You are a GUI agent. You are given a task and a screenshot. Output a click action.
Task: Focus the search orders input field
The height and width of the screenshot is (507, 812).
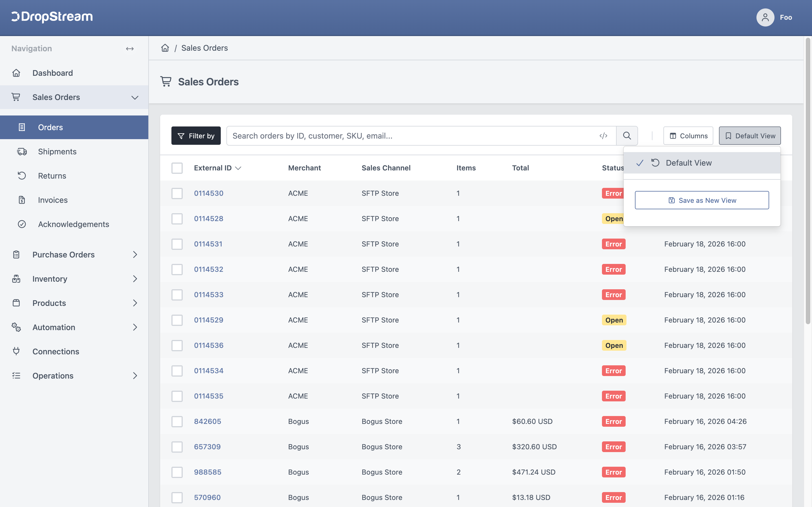click(x=413, y=136)
